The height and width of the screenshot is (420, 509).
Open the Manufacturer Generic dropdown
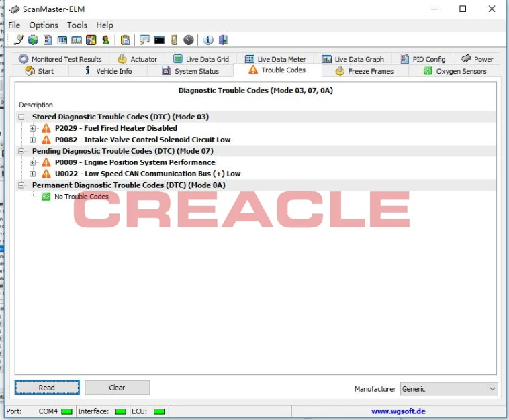tap(449, 389)
